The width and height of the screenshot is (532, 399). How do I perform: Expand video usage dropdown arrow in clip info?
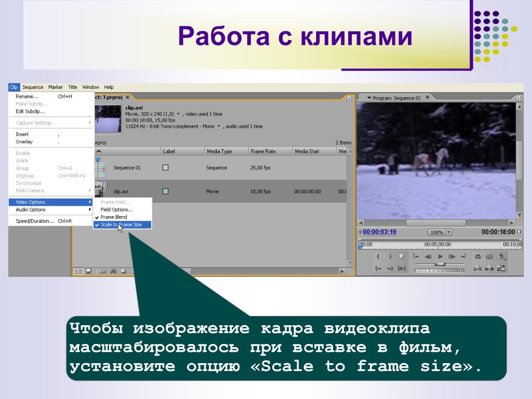pos(178,114)
